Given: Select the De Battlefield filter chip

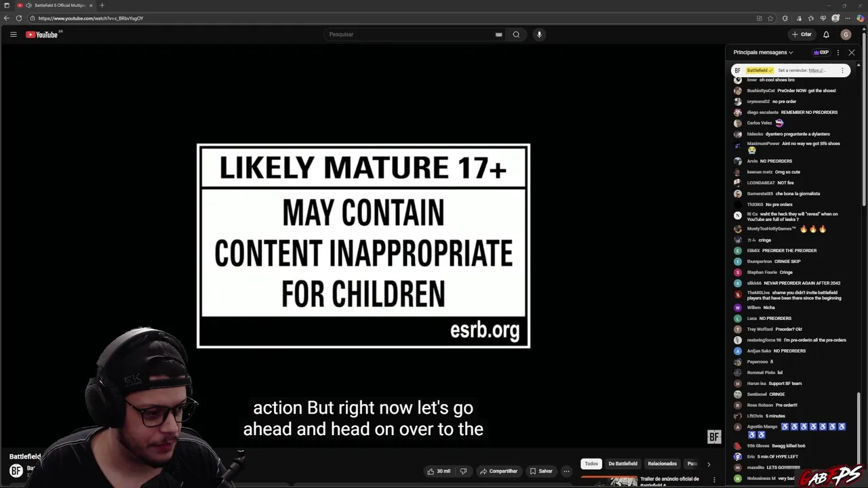Looking at the screenshot, I should tap(623, 464).
